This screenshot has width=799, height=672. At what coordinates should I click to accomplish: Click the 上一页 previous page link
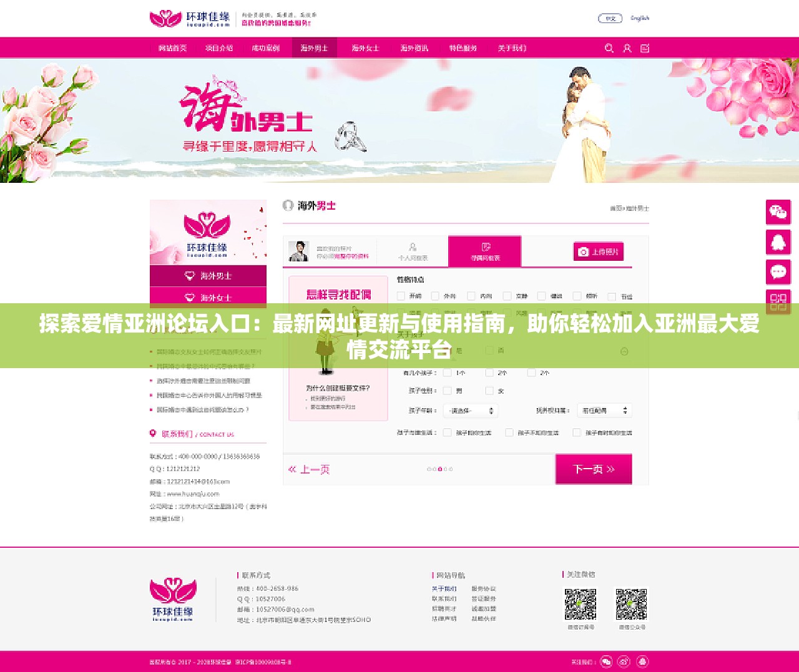tap(310, 469)
